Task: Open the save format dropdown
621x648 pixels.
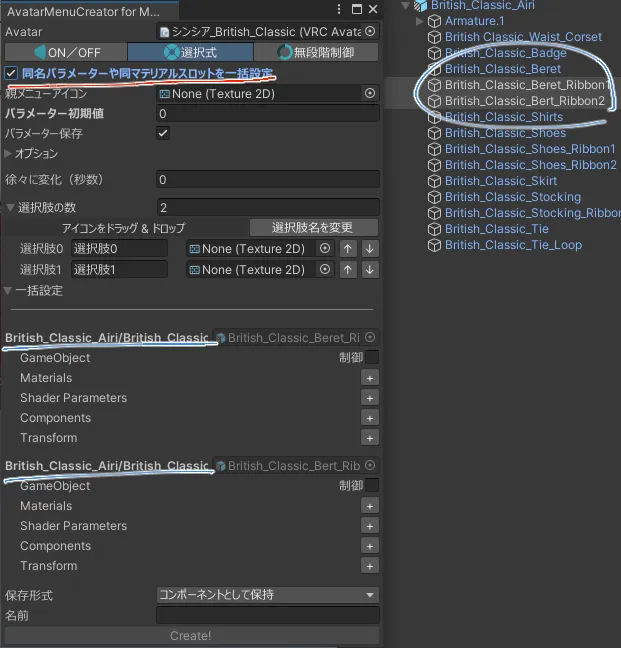Action: coord(267,595)
